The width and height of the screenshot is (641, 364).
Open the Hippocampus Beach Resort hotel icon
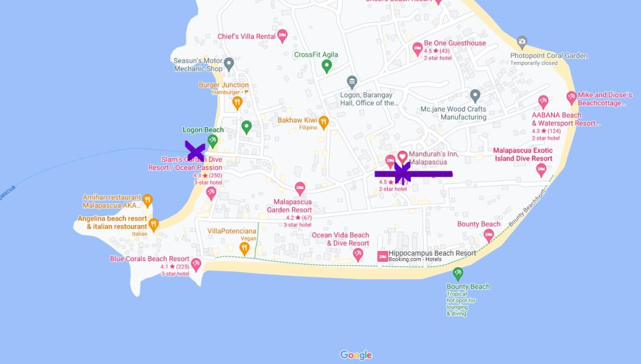point(383,257)
